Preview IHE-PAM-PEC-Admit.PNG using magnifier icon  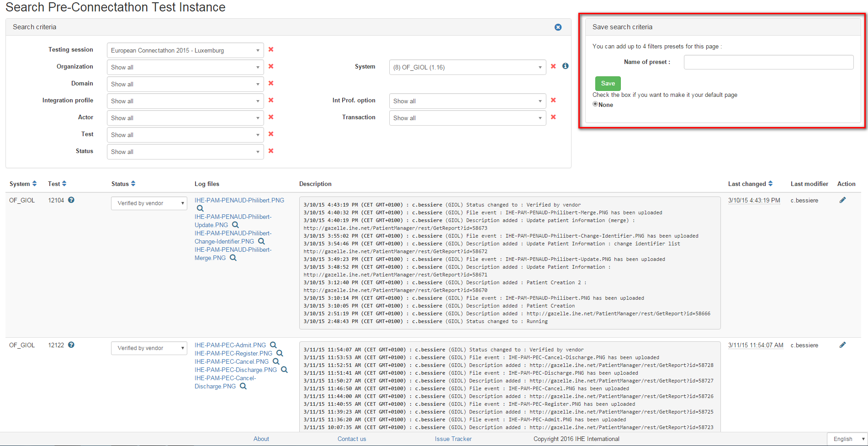273,345
